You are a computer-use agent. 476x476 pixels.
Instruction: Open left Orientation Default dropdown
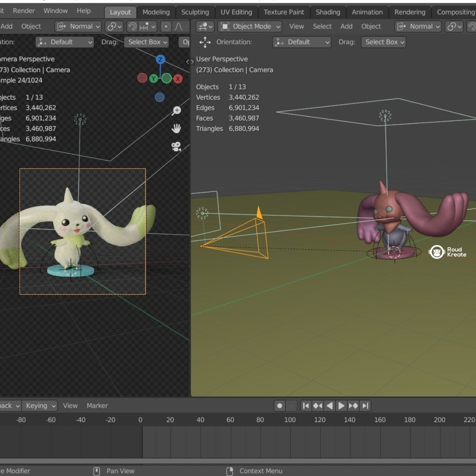65,42
